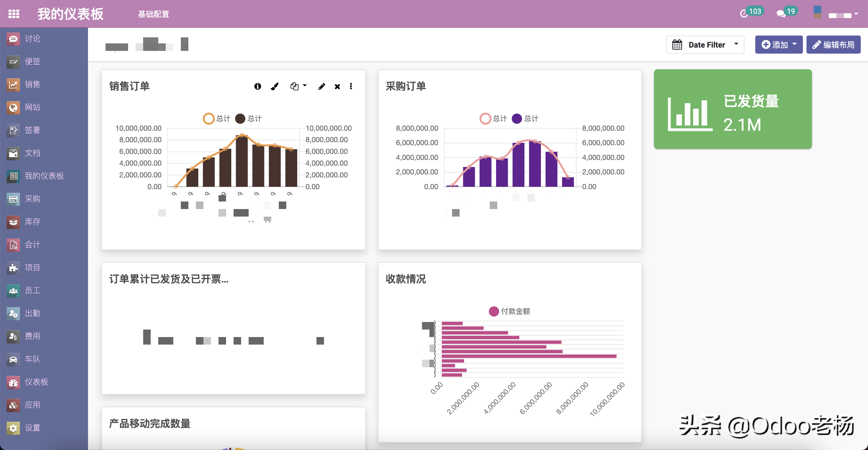This screenshot has height=450, width=868.
Task: Open the 添加 dropdown button
Action: coord(778,45)
